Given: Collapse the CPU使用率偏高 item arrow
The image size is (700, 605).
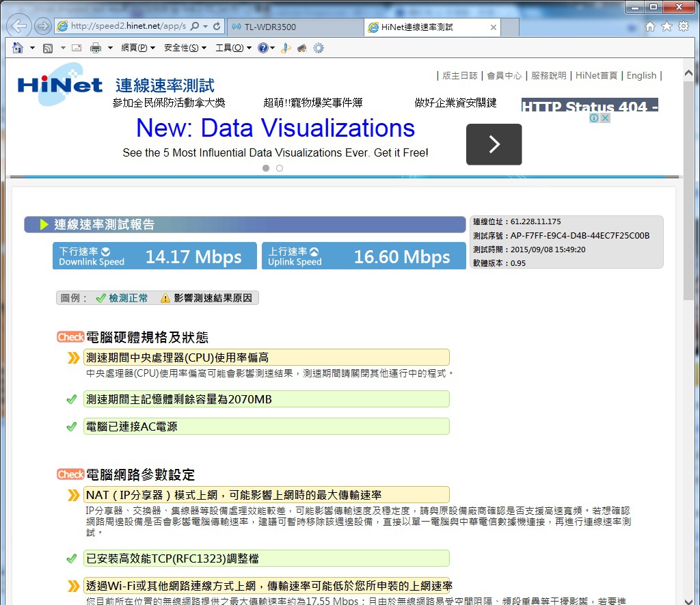Looking at the screenshot, I should click(73, 358).
